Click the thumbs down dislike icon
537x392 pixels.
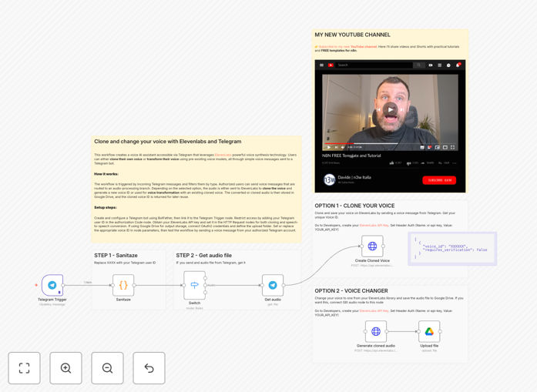[408, 163]
